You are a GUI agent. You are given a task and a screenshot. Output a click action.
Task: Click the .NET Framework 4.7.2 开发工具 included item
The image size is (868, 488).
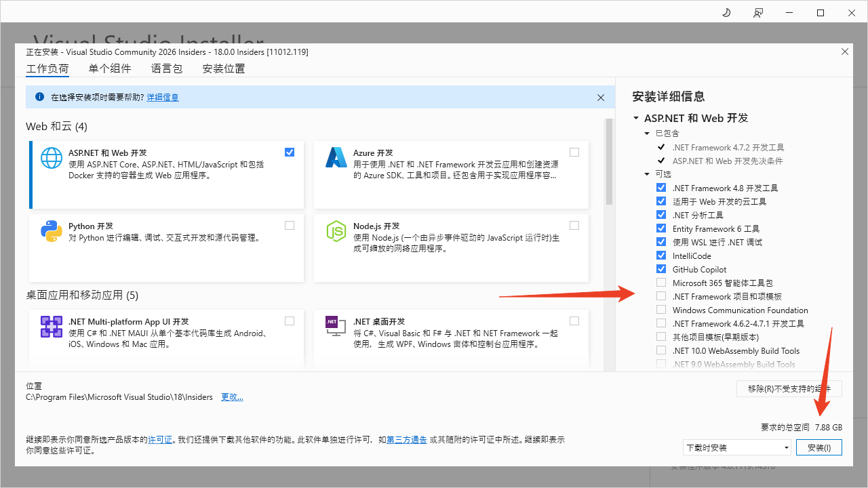[x=728, y=147]
